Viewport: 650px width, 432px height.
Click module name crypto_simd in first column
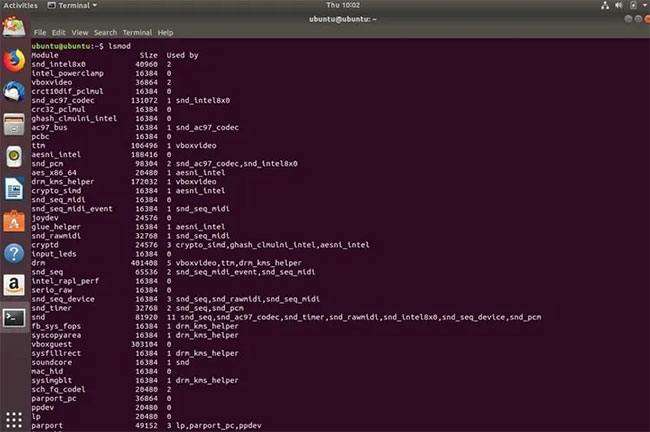pos(56,191)
